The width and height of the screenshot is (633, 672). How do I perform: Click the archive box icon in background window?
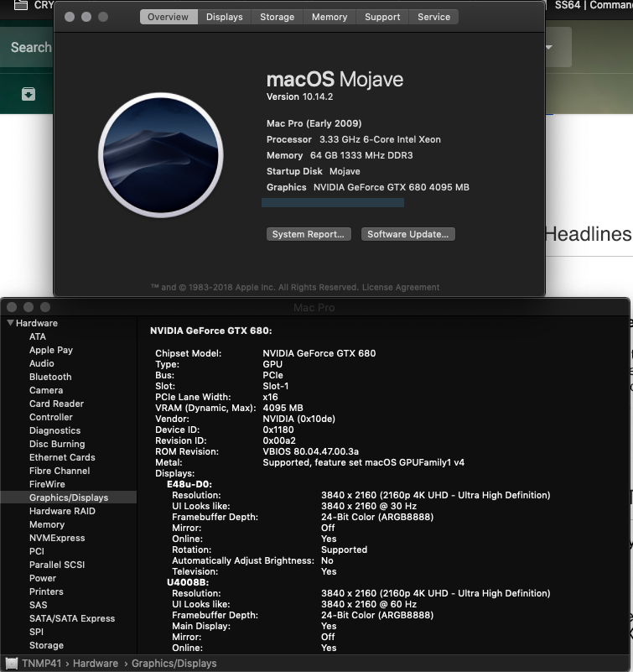[29, 94]
